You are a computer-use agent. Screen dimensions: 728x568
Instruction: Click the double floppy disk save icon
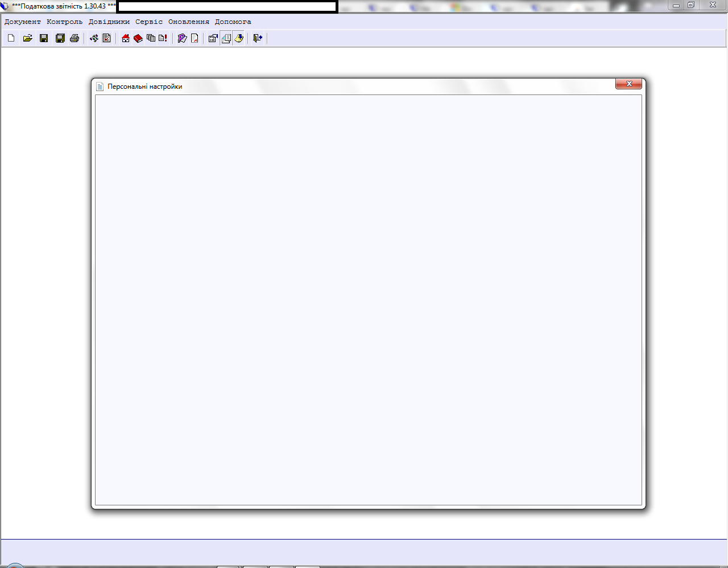[60, 38]
